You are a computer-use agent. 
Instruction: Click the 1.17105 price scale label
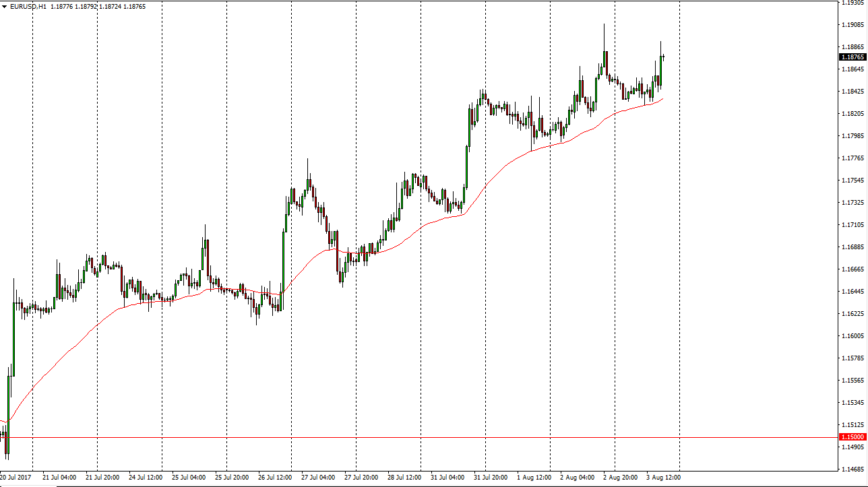tap(853, 225)
